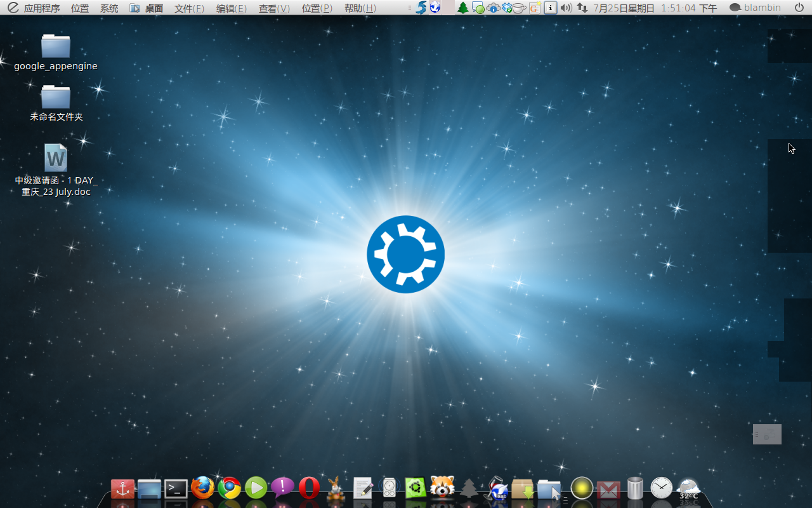Open the package box with green arrow

[x=523, y=488]
